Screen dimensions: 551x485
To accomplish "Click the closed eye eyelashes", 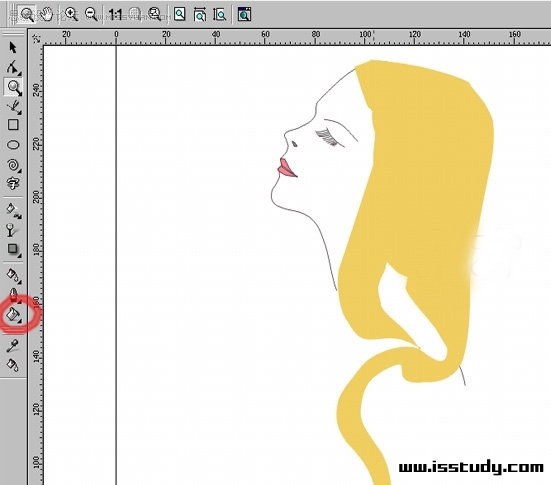I will (x=327, y=137).
